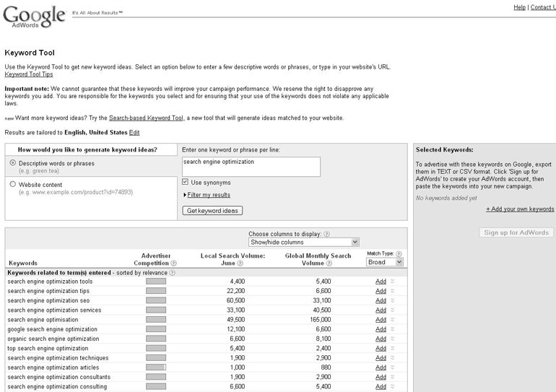
Task: Open the Contact Us link
Action: [x=543, y=7]
